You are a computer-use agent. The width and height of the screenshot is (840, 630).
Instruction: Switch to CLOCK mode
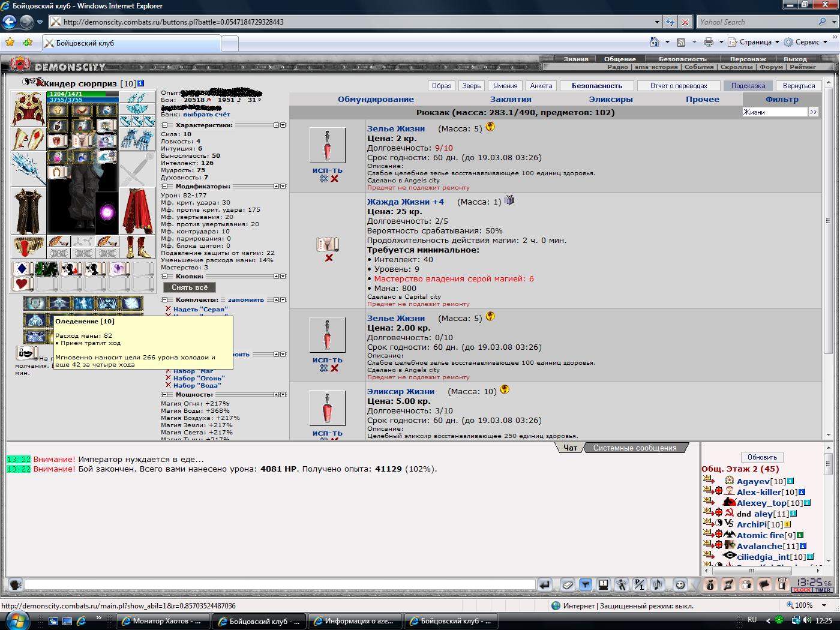click(802, 590)
